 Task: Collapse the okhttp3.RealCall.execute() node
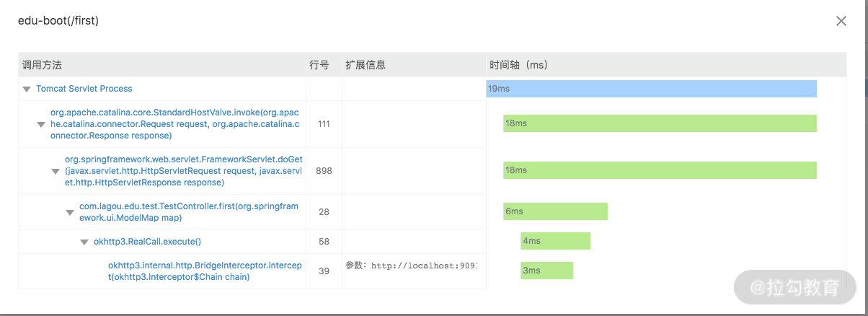(84, 242)
